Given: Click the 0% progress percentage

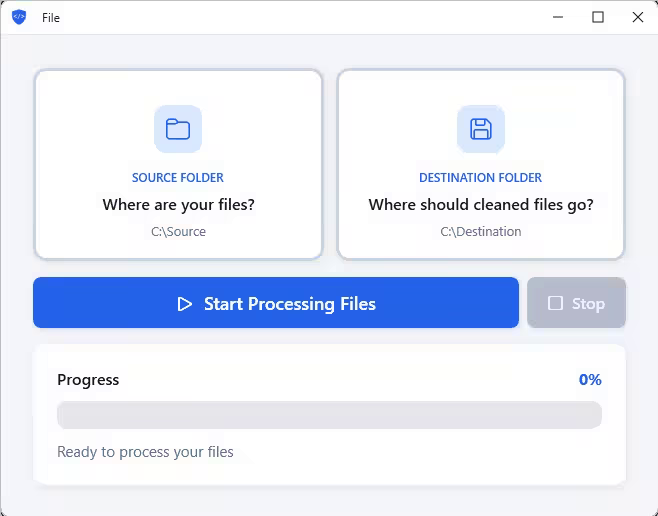Looking at the screenshot, I should coord(590,380).
